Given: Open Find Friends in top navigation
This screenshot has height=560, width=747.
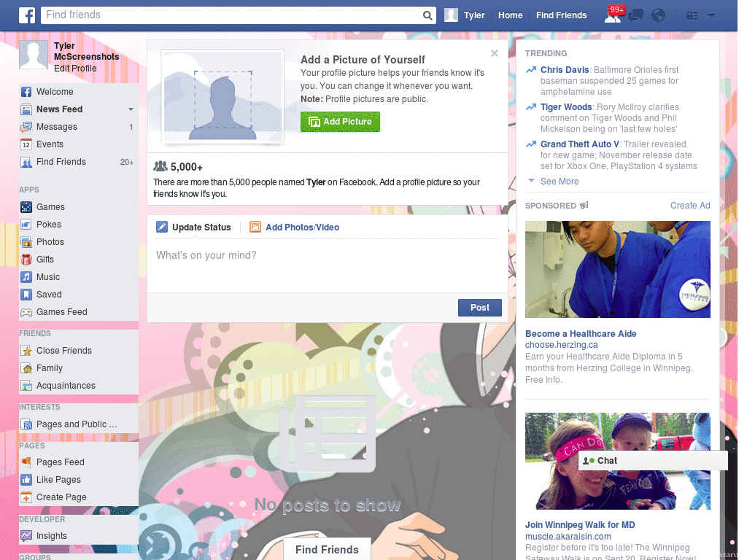Looking at the screenshot, I should [561, 15].
